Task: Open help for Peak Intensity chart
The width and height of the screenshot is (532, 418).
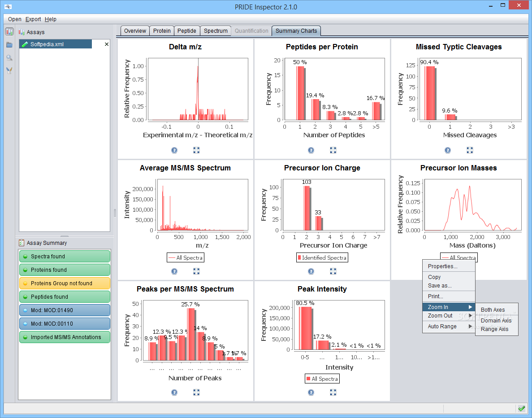Action: pos(311,392)
